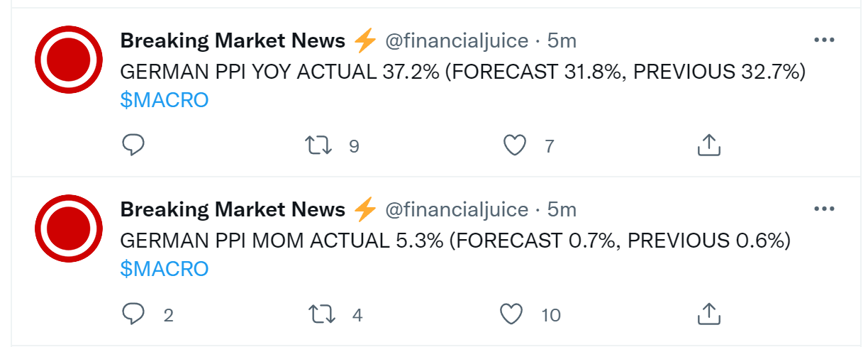Image resolution: width=868 pixels, height=347 pixels.
Task: Open the 5m timestamp of the PPI MOM tweet
Action: pos(562,210)
